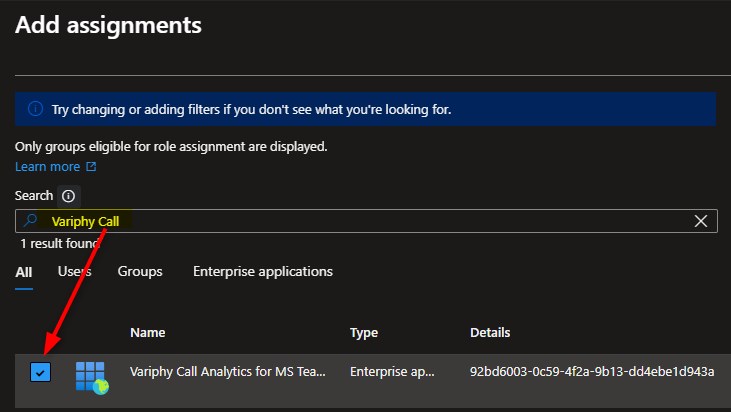Clear the search box with the X
Viewport: 731px width, 412px height.
[x=701, y=221]
